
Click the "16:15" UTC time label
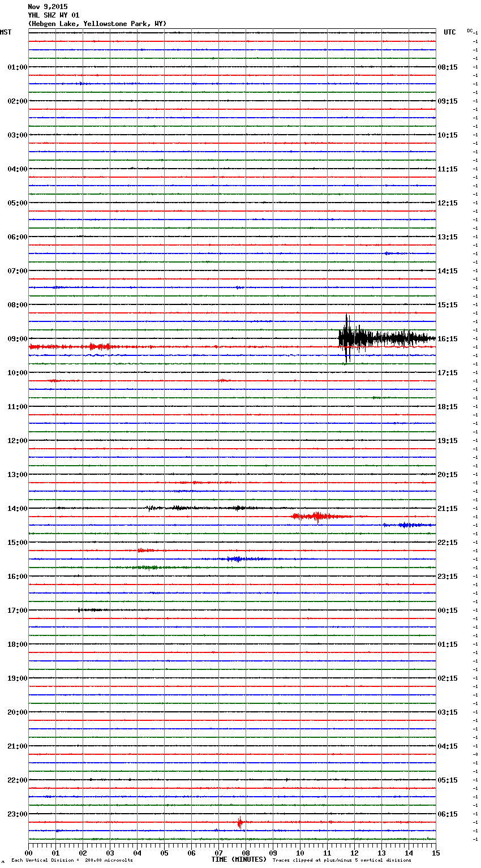[x=448, y=339]
